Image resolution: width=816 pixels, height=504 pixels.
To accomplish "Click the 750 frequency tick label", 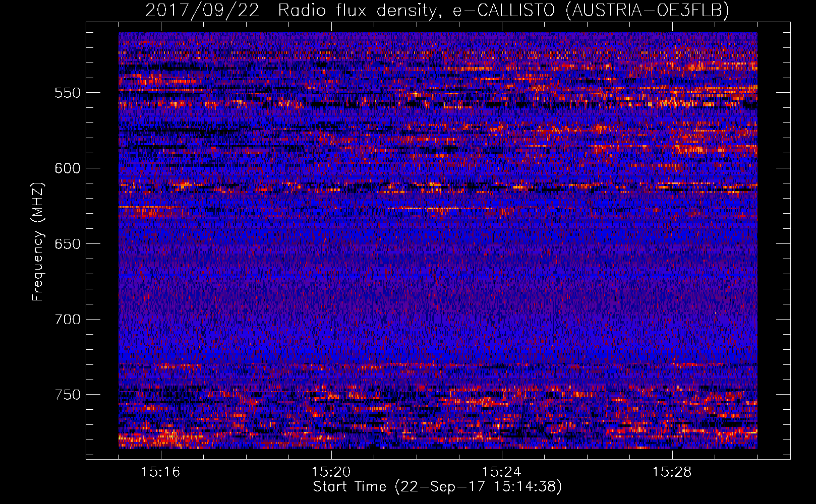I will [x=68, y=395].
